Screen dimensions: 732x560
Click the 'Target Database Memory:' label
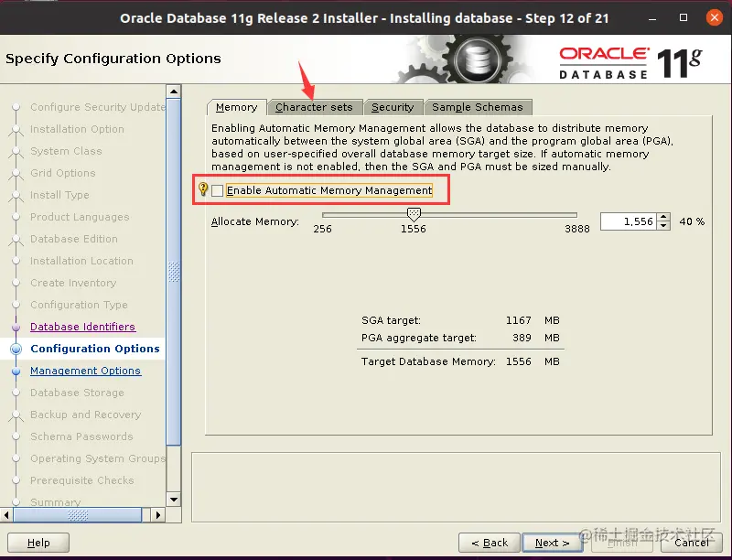(428, 361)
